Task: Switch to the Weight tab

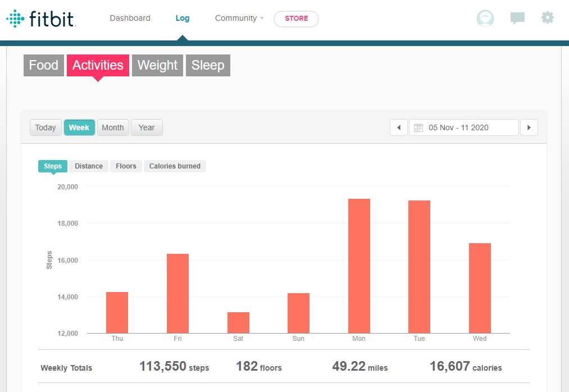Action: tap(157, 65)
